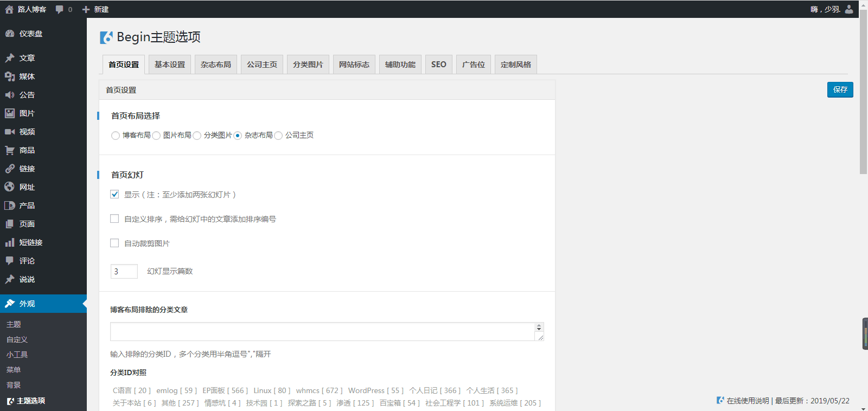
Task: Click the 说说 pin icon in sidebar
Action: pyautogui.click(x=10, y=279)
